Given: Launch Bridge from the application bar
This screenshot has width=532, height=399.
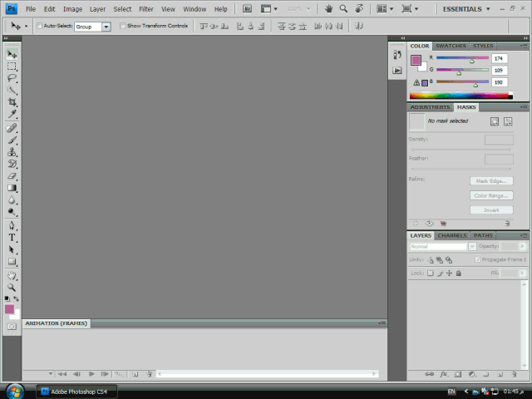Looking at the screenshot, I should coord(249,8).
